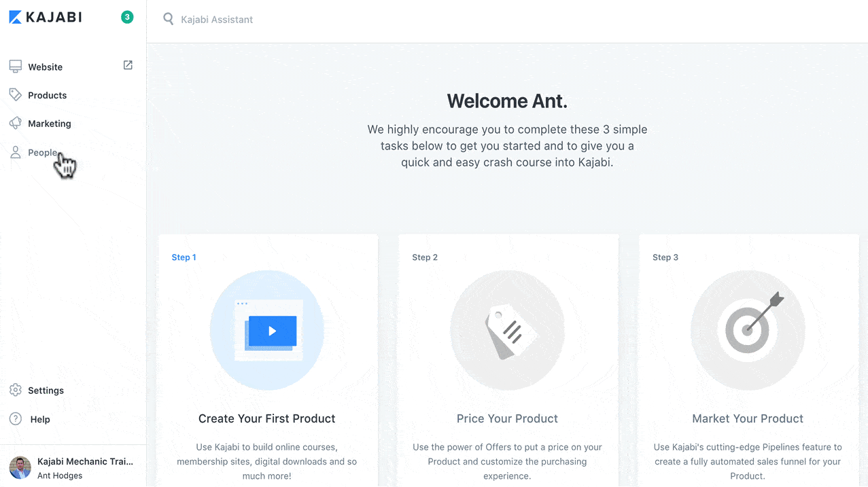Viewport: 868px width, 487px height.
Task: Select Create Your First Product heading
Action: 266,418
